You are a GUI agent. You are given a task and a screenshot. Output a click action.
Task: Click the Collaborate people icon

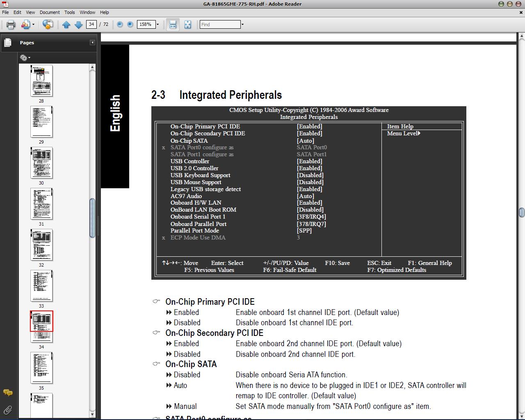tap(26, 25)
